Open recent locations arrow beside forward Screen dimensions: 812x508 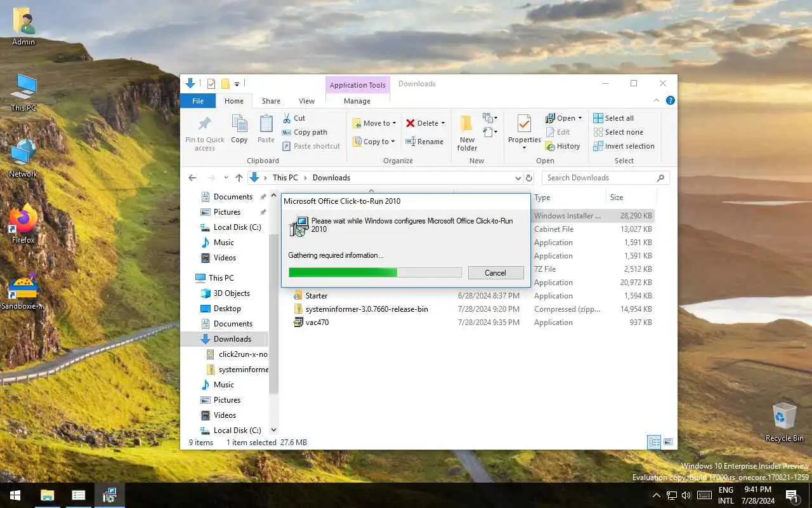tap(225, 178)
